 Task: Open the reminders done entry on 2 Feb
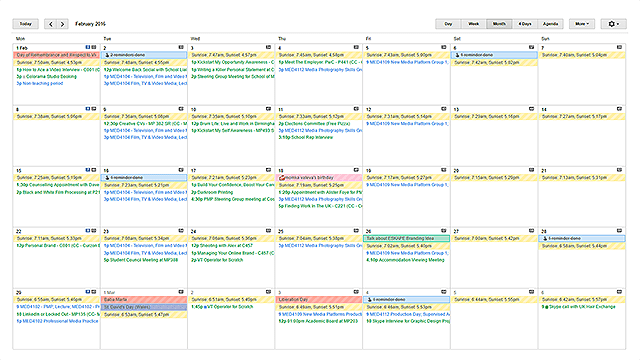(144, 55)
